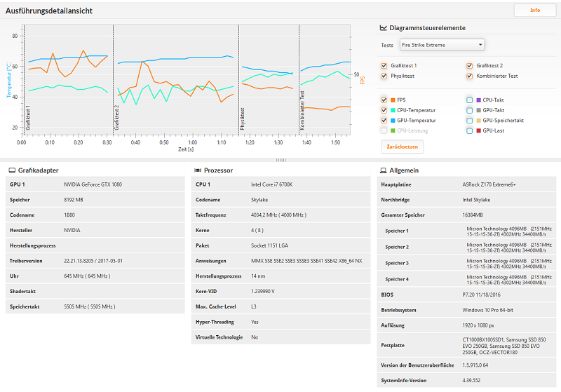Click the Grafiktest 1 section label in chart

pos(28,118)
